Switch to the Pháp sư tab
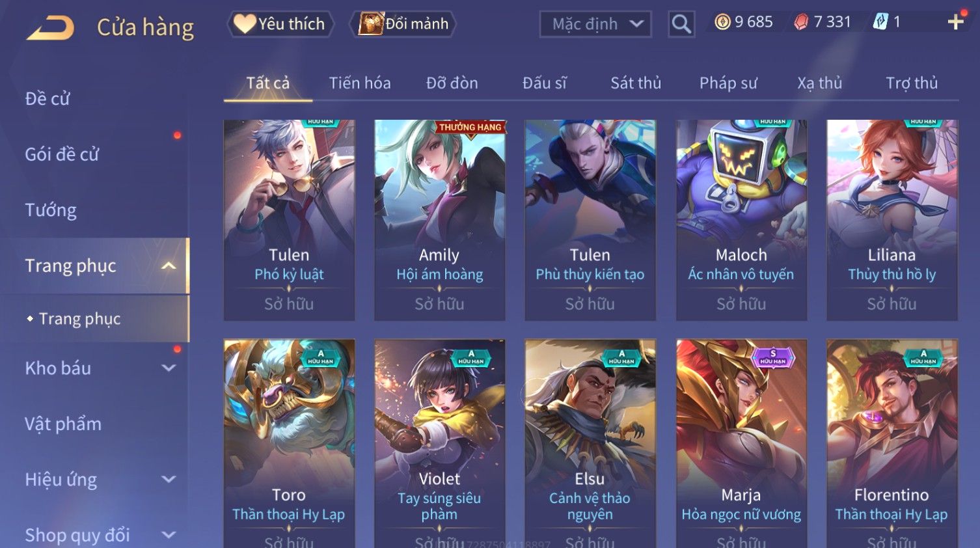Viewport: 980px width, 548px height. point(728,83)
